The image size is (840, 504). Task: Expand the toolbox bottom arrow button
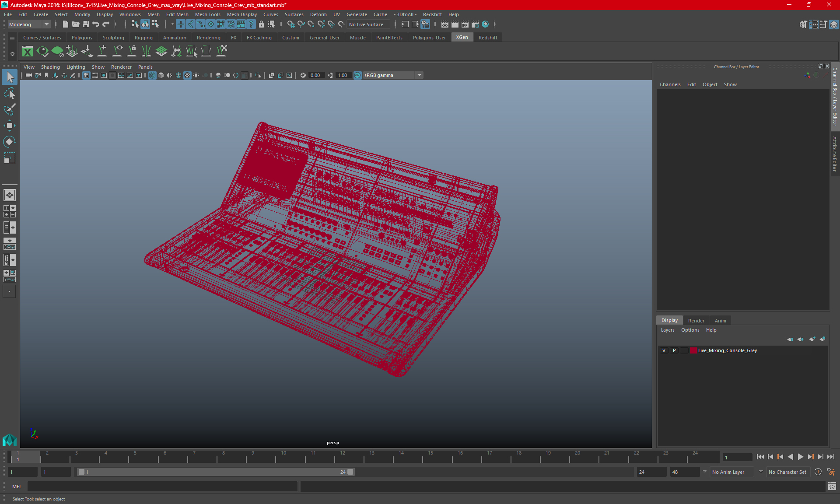[x=9, y=291]
